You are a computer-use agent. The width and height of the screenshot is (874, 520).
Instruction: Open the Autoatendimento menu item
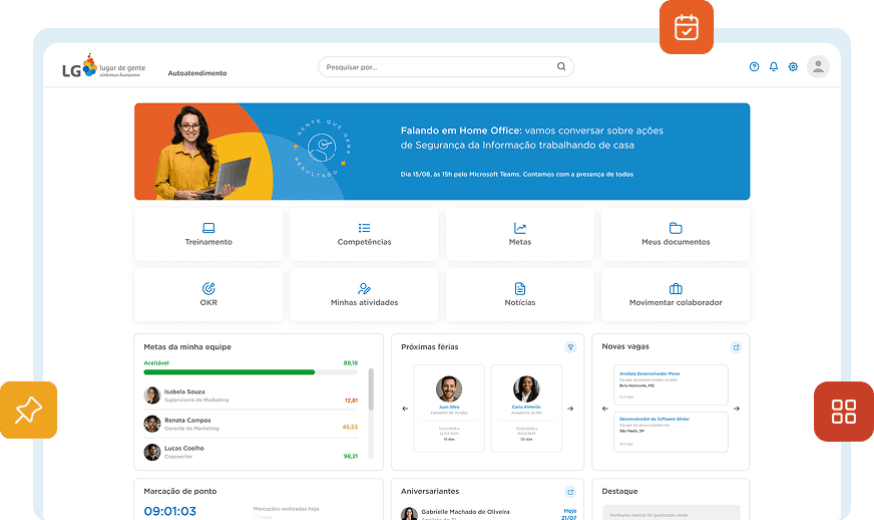point(197,73)
